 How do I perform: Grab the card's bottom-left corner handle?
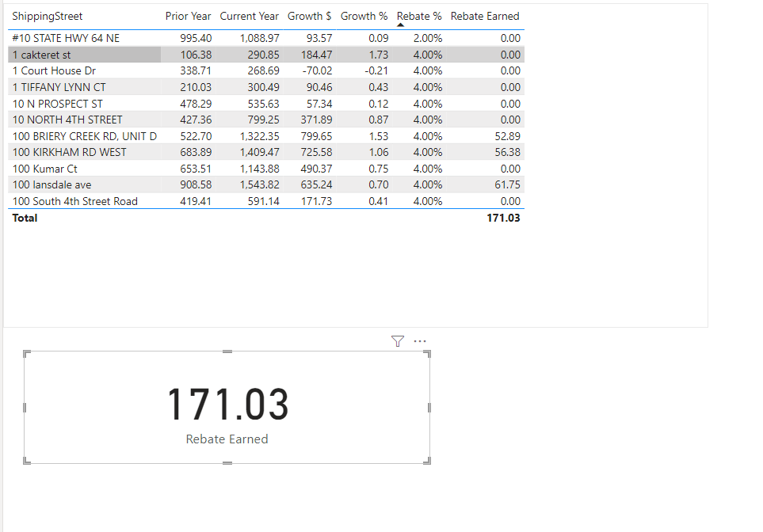(26, 461)
